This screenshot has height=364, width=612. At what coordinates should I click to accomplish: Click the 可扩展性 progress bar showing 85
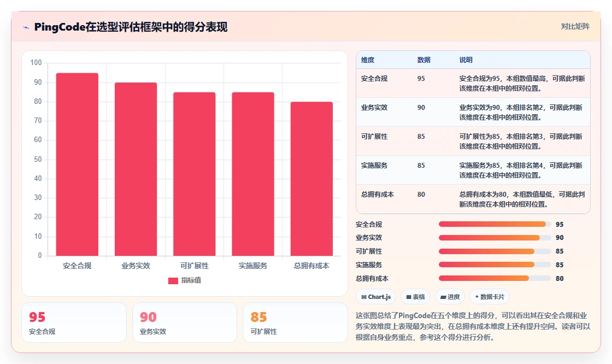pyautogui.click(x=495, y=251)
